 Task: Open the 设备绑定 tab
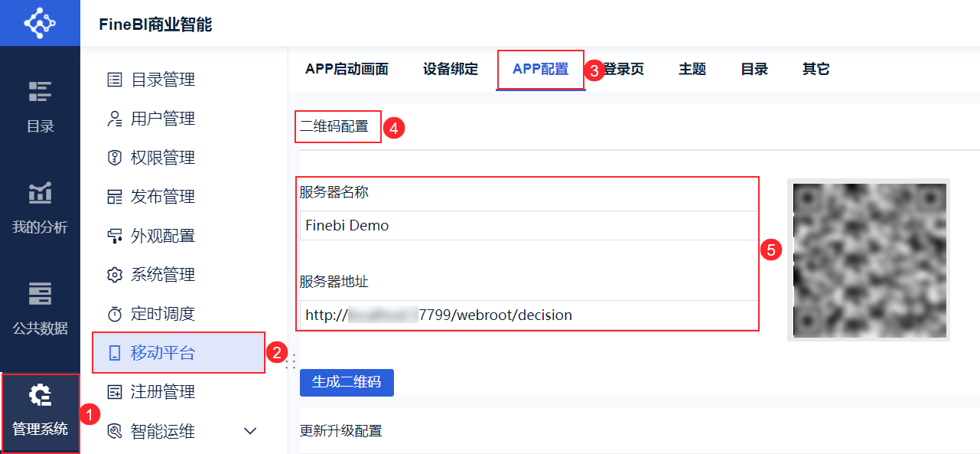(x=449, y=68)
